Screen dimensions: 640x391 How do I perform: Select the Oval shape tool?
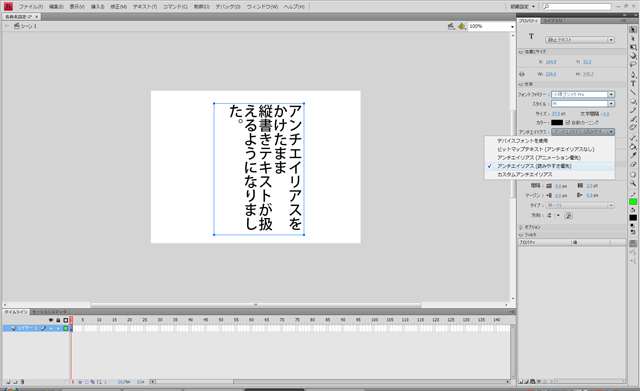633,101
